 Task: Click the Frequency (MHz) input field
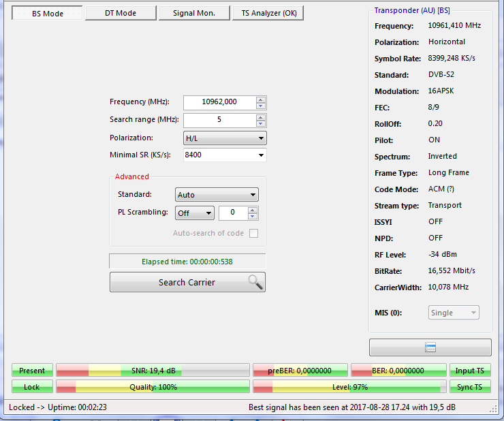(x=219, y=102)
